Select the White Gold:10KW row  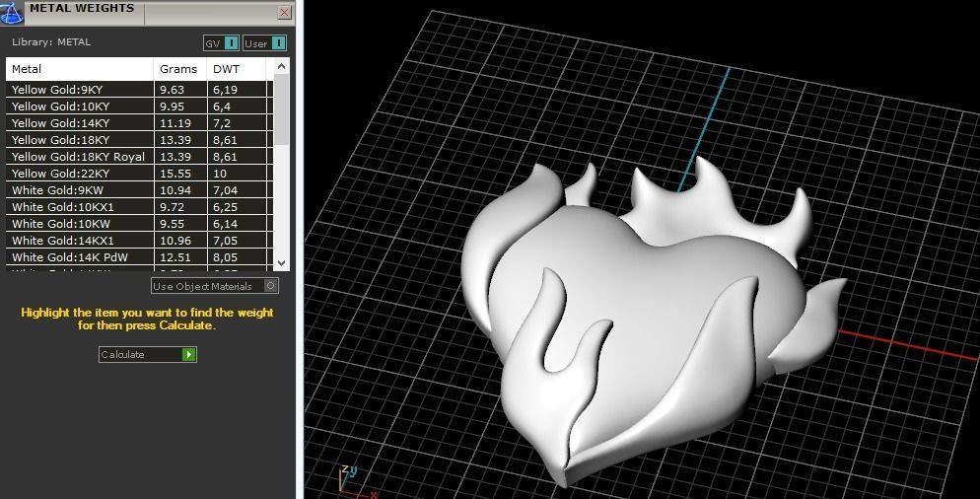pyautogui.click(x=139, y=224)
